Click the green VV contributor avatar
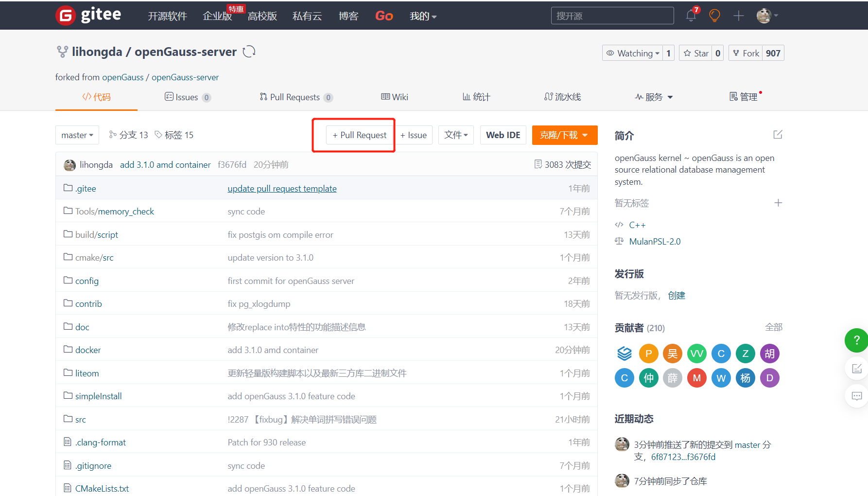Image resolution: width=868 pixels, height=496 pixels. [x=697, y=354]
